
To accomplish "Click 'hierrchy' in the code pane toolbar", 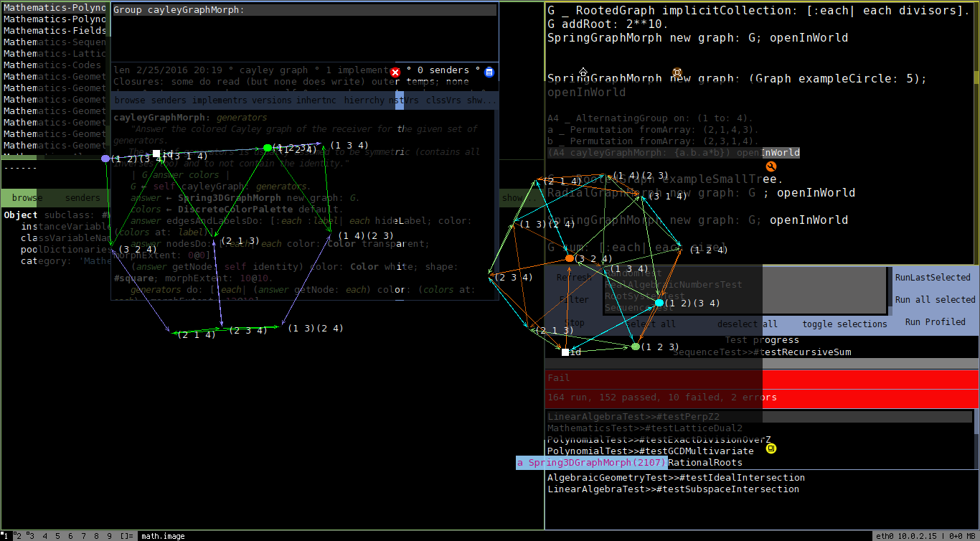I will pyautogui.click(x=364, y=100).
